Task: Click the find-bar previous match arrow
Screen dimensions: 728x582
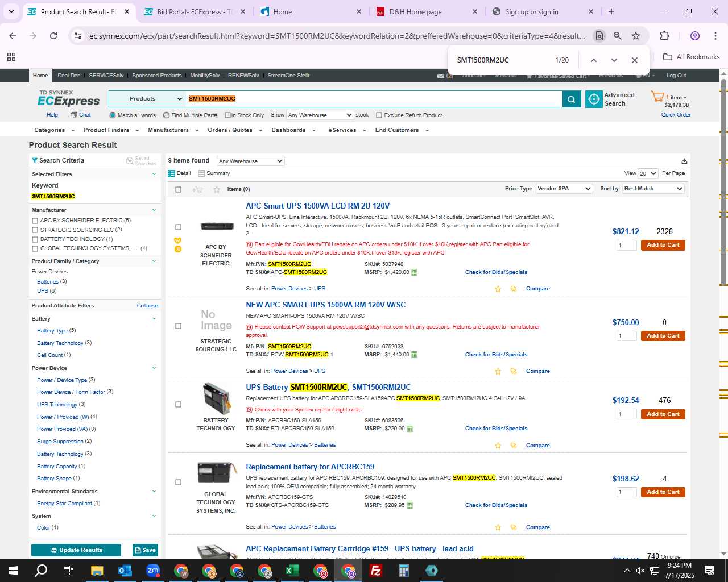Action: [x=593, y=60]
